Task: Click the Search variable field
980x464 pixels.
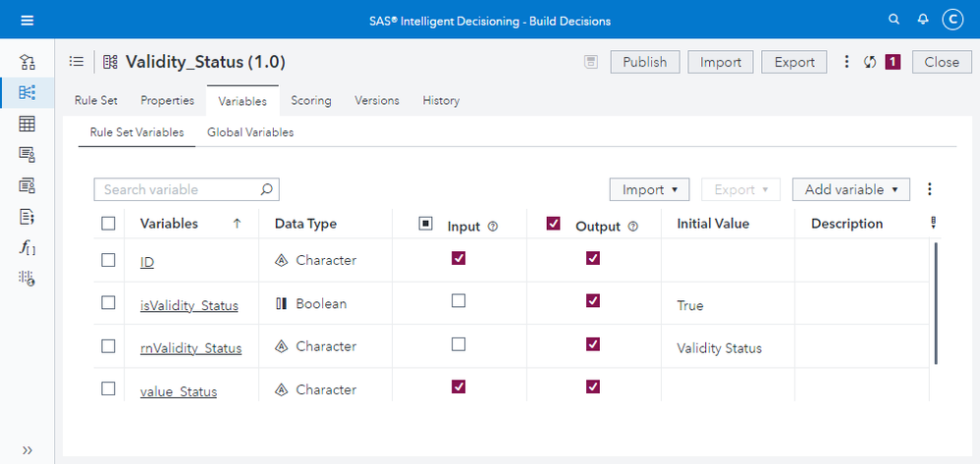Action: [x=179, y=189]
